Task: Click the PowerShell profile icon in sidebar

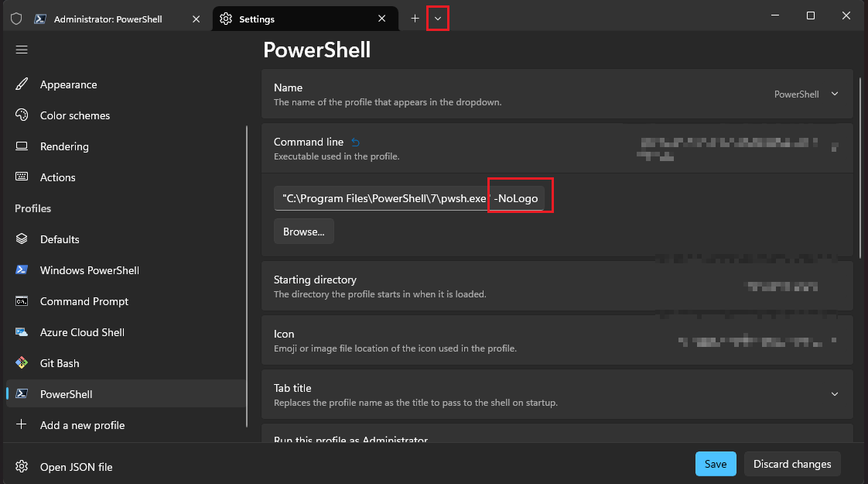Action: point(22,393)
